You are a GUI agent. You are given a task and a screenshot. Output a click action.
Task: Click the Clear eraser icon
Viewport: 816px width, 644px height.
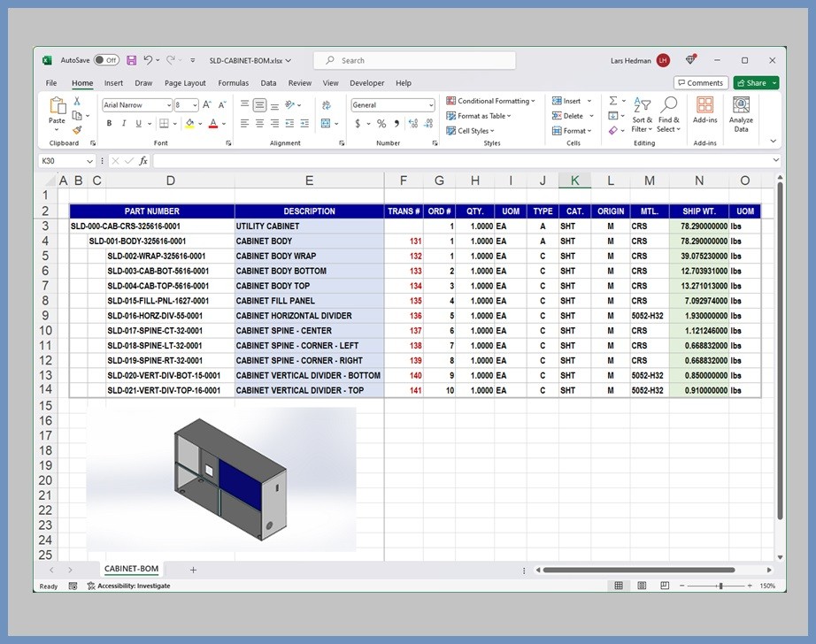[613, 130]
